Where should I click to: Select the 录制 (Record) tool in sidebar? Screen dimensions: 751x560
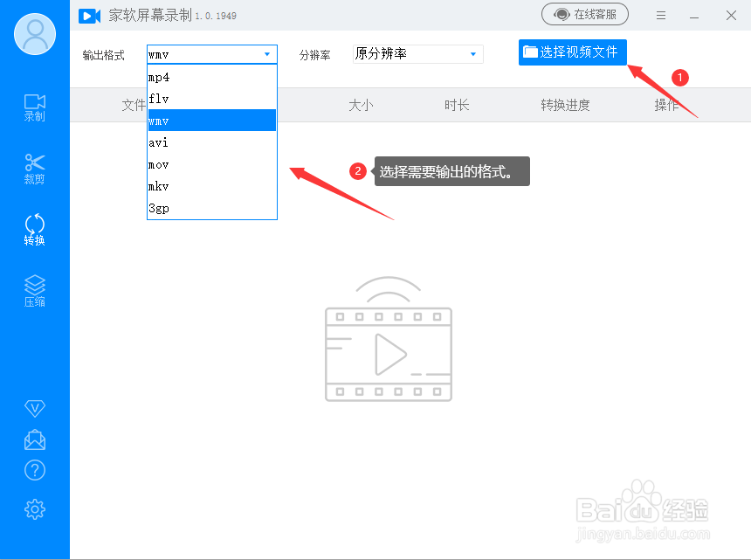click(34, 107)
